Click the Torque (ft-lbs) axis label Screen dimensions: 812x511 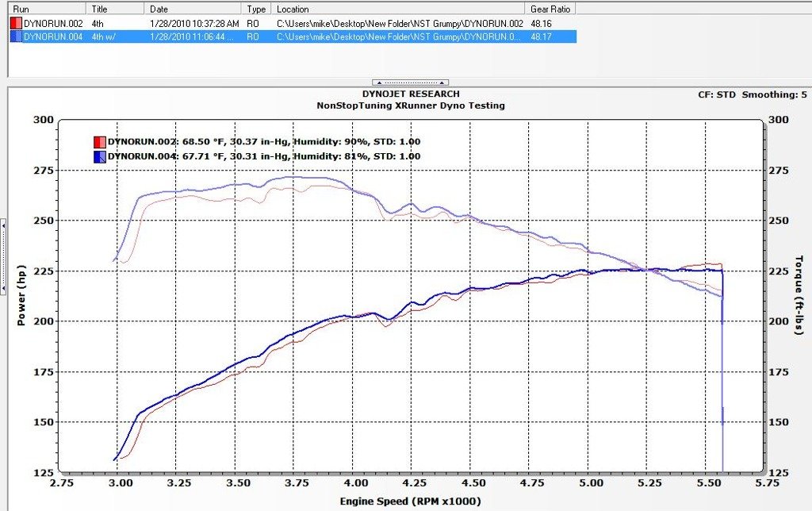pos(799,295)
